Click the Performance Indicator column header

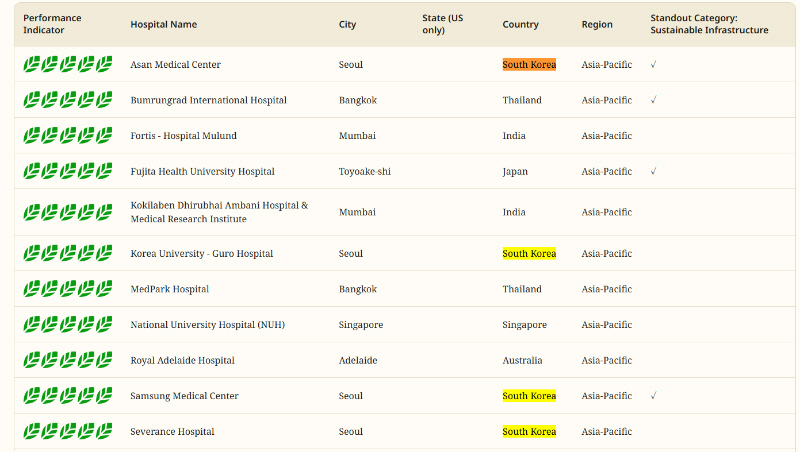52,24
